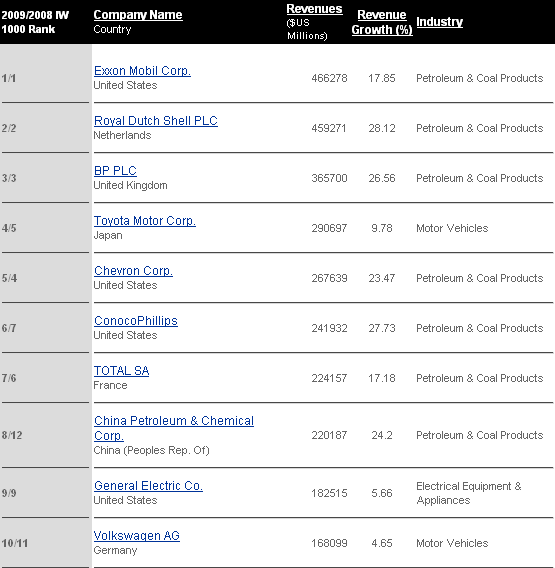This screenshot has width=555, height=568.
Task: Click rank cell 1/1 for Exxon
Action: pyautogui.click(x=9, y=78)
